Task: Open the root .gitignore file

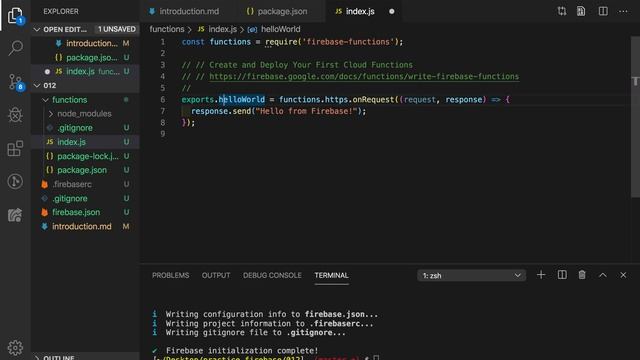Action: pyautogui.click(x=86, y=198)
